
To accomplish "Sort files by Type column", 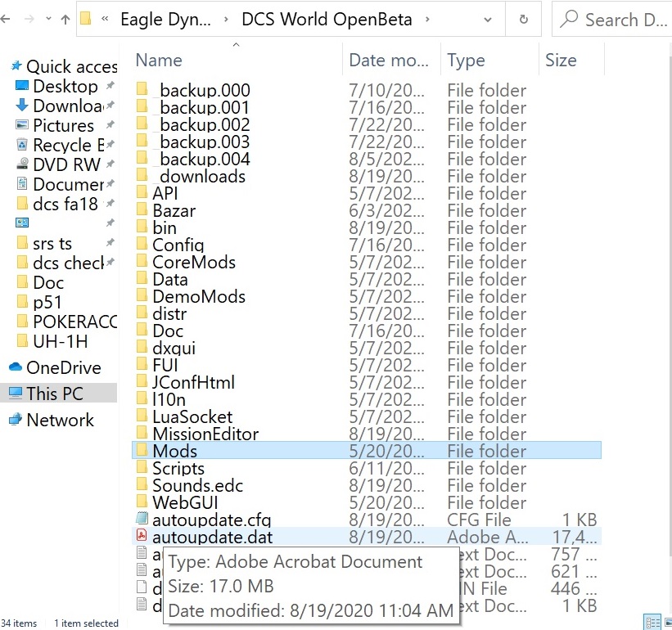I will click(x=466, y=61).
